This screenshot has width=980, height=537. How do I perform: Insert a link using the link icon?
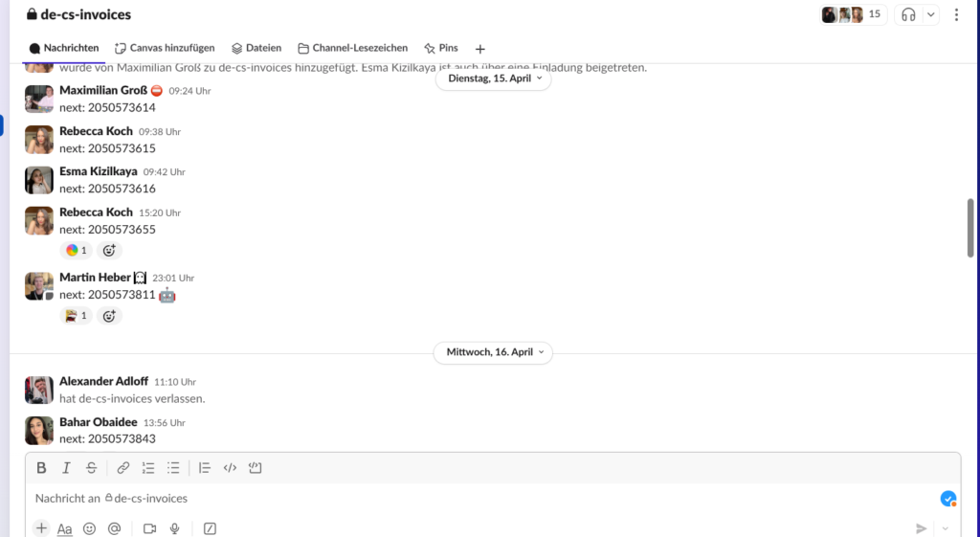(122, 468)
